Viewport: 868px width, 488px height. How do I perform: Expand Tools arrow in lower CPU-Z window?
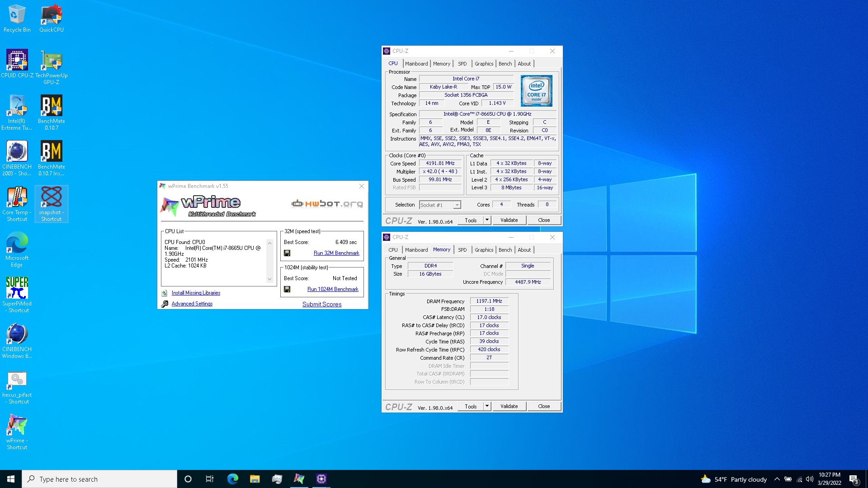coord(487,406)
